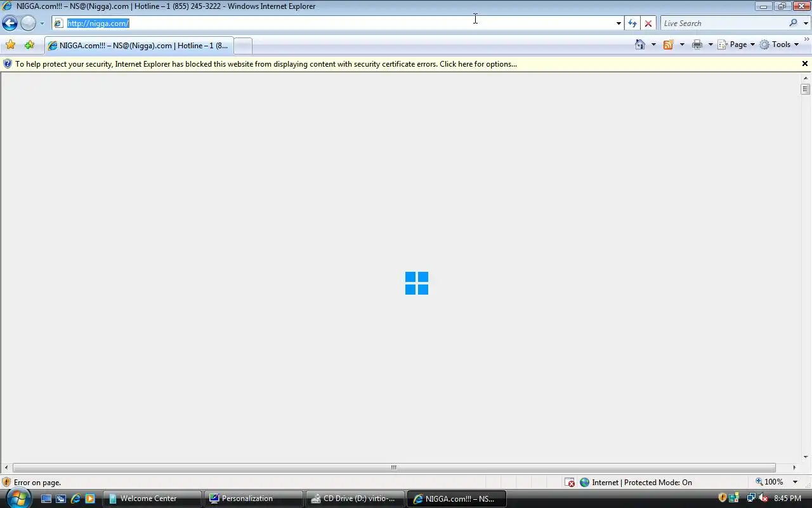Click the Add to Favorites icon
812x508 pixels.
pos(29,44)
